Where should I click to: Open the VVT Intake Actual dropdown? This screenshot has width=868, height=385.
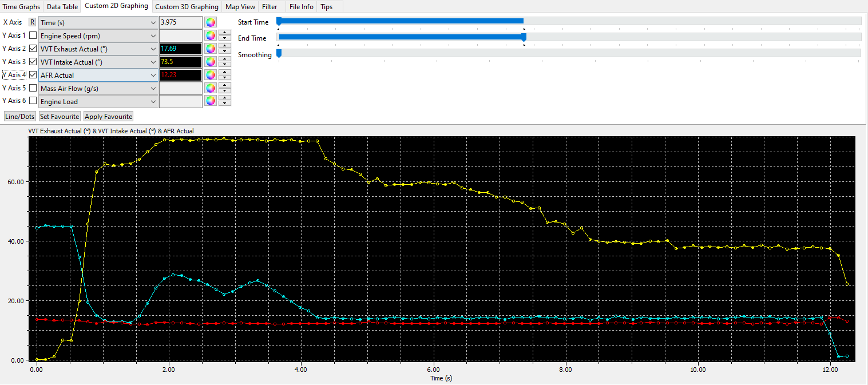pos(98,62)
